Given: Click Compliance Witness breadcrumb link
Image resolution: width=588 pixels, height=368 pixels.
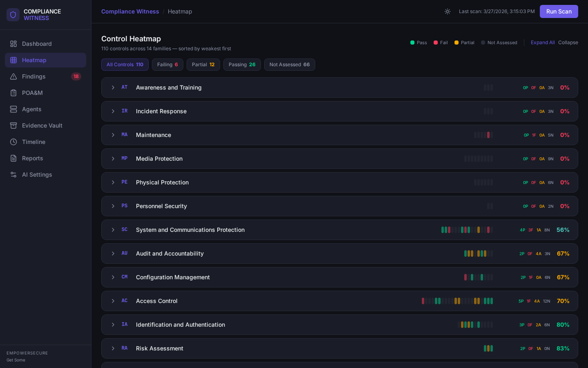Looking at the screenshot, I should click(x=130, y=11).
